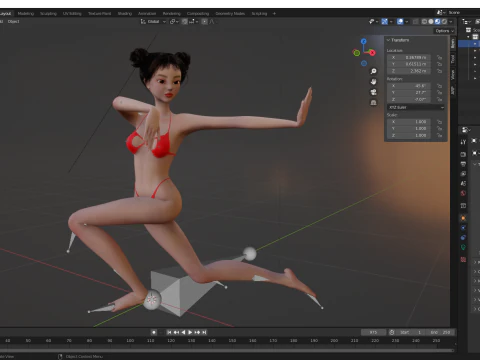480x360 pixels.
Task: Open the Tool tab in the sidebar
Action: click(x=453, y=59)
